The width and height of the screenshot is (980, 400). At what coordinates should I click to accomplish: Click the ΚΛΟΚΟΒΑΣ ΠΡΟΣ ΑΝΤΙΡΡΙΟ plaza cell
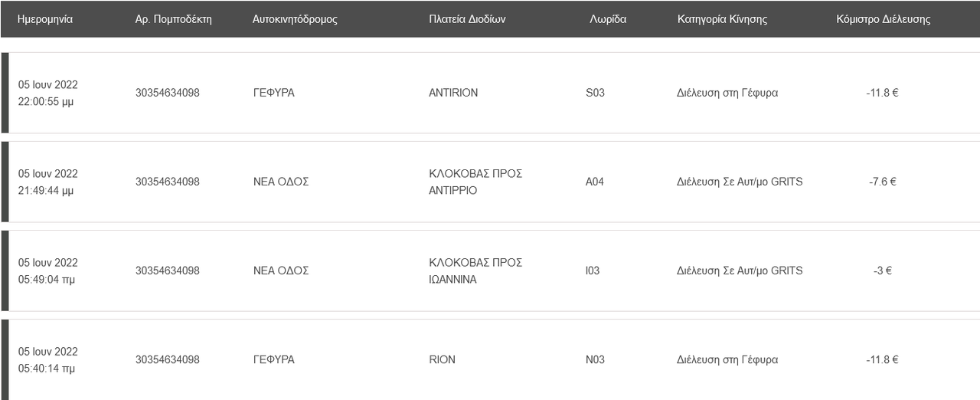click(475, 182)
